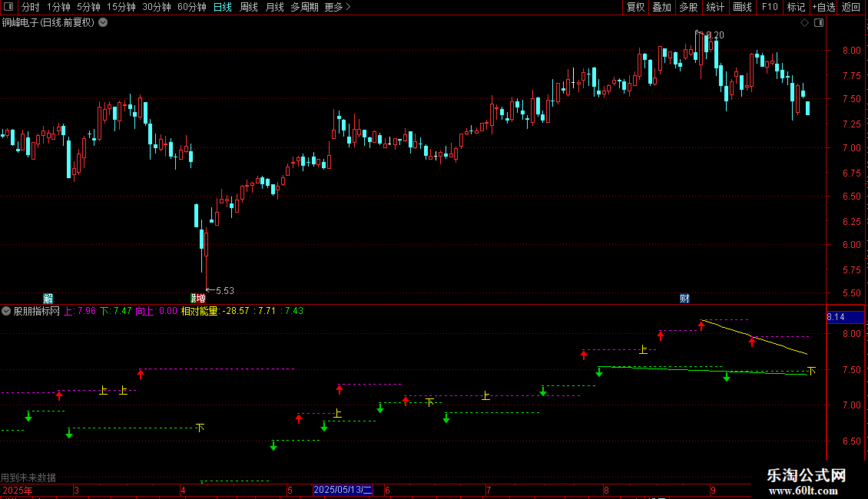Select the 15分钟 period
This screenshot has height=499, width=868.
point(121,7)
